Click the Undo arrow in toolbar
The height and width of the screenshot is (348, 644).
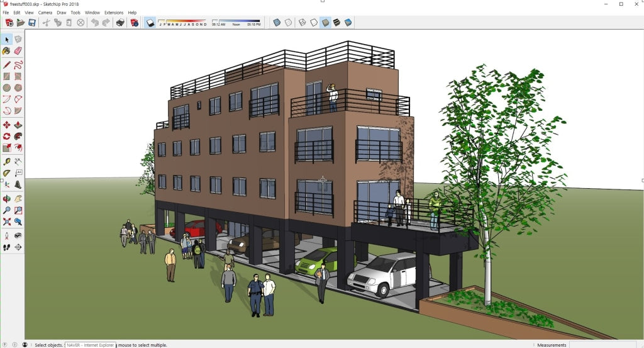(x=94, y=23)
